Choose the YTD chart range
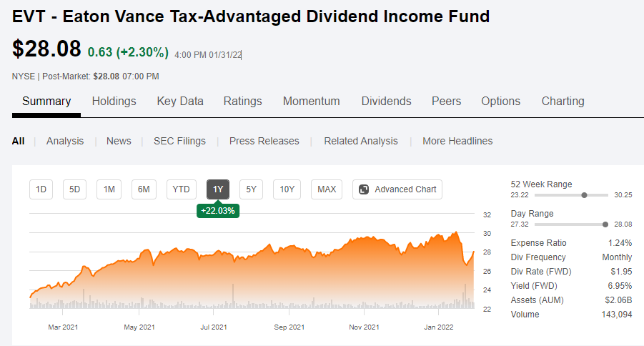Image resolution: width=644 pixels, height=346 pixels. (x=181, y=189)
